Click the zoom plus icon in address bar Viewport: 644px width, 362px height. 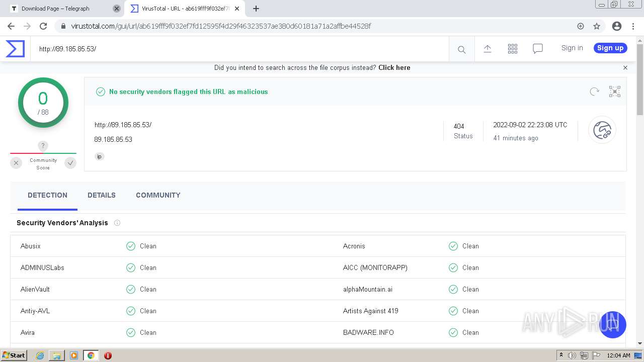(581, 26)
